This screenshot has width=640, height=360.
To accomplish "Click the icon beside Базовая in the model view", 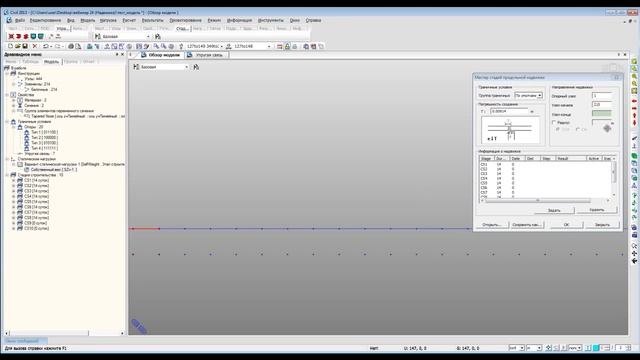I will [196, 67].
